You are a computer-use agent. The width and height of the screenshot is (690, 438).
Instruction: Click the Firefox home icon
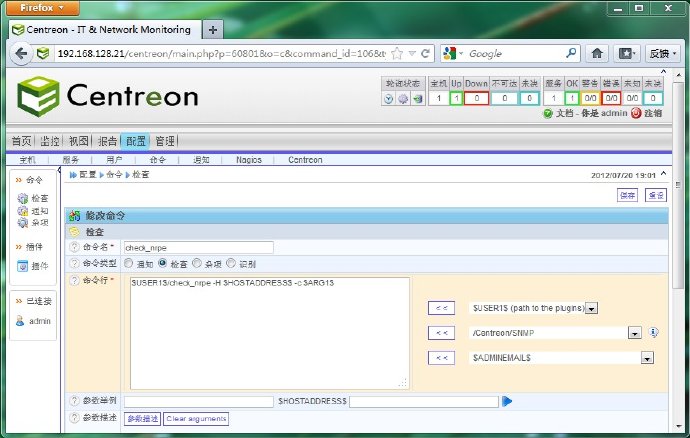pyautogui.click(x=597, y=54)
